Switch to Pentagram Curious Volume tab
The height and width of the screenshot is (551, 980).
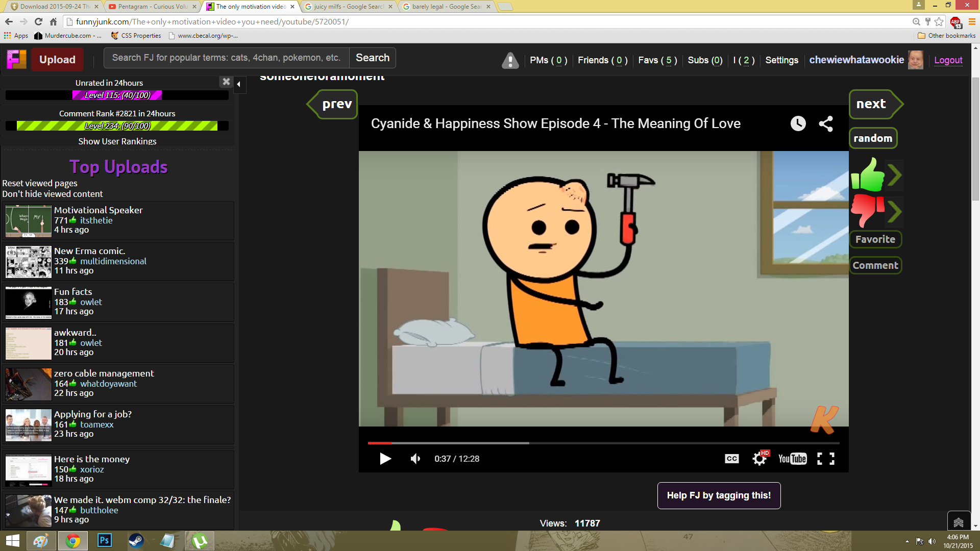[x=152, y=7]
